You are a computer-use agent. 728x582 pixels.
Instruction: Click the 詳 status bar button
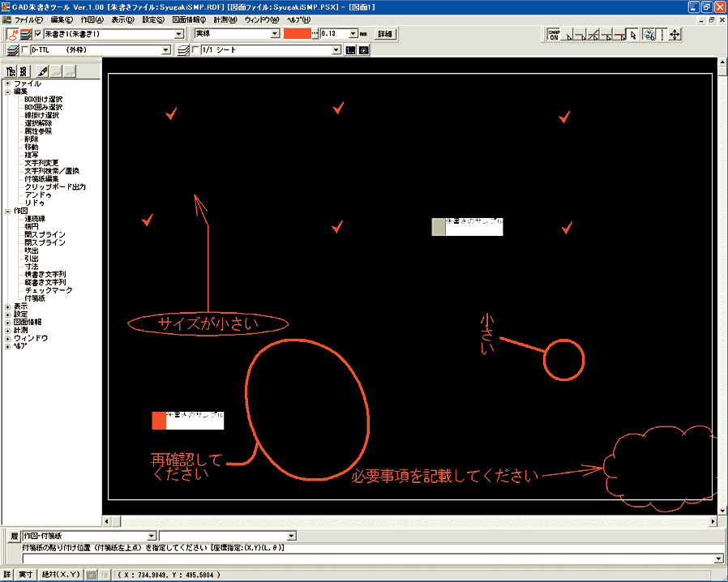click(x=7, y=575)
